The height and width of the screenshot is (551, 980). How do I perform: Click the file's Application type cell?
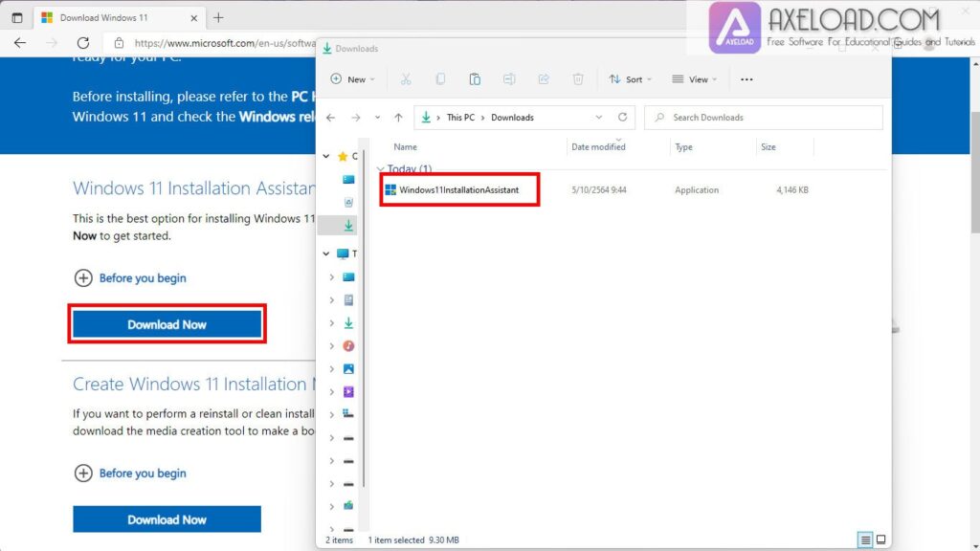pyautogui.click(x=697, y=190)
